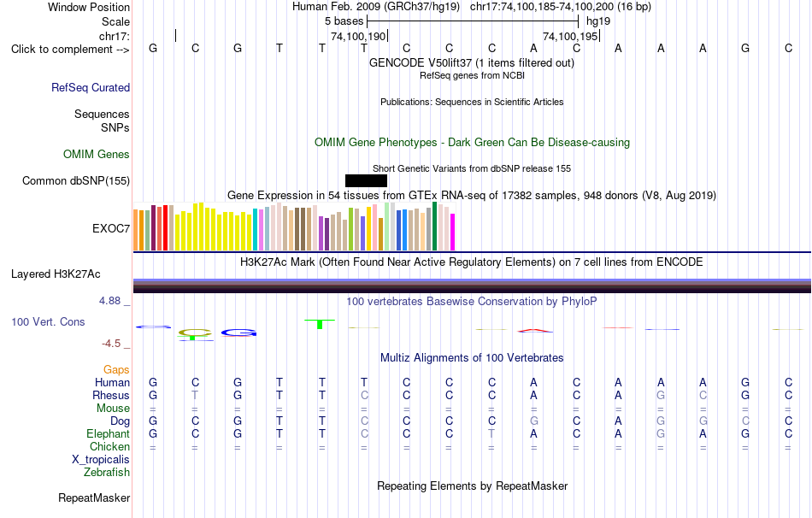The image size is (812, 518).
Task: Click the RepeatMasker track label
Action: (x=94, y=497)
